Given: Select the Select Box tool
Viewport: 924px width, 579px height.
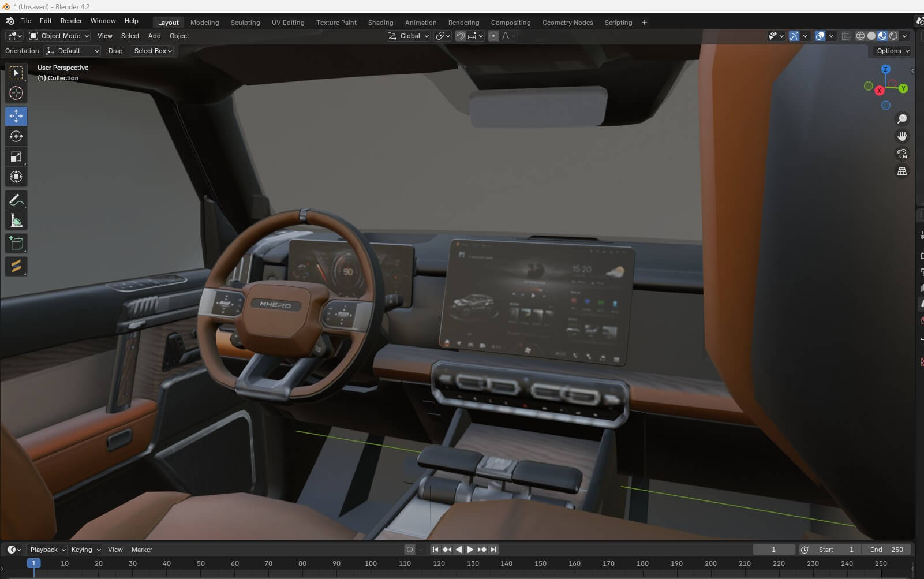Looking at the screenshot, I should pos(16,73).
